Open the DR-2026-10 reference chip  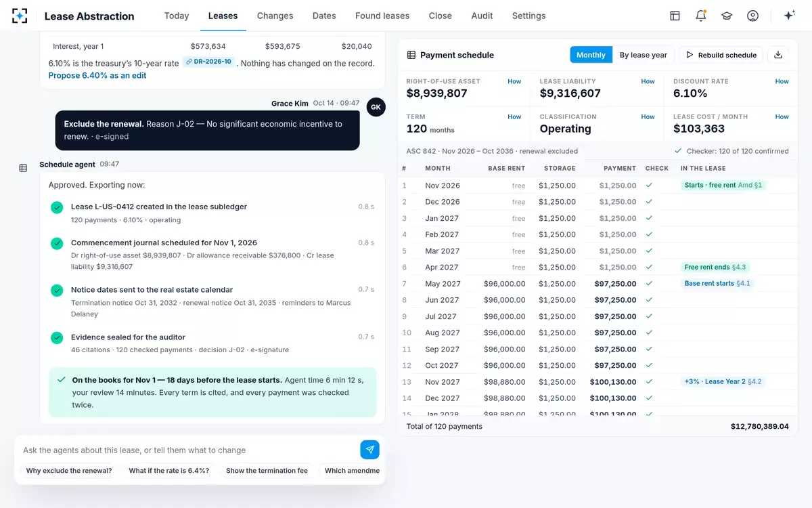[209, 62]
